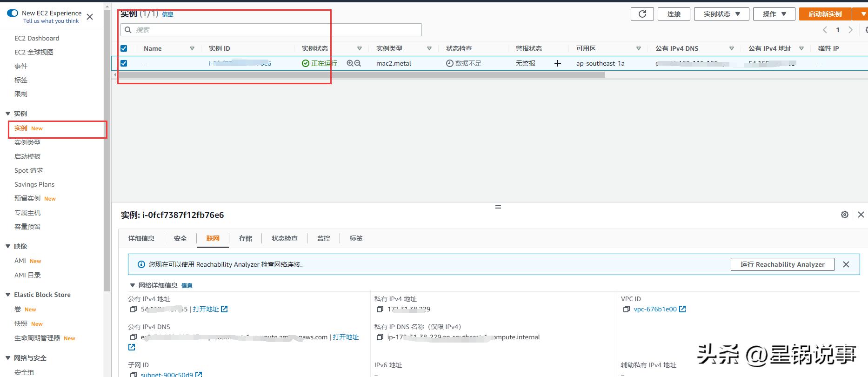This screenshot has height=377, width=868.
Task: Click the info icon in Reachability banner
Action: coord(141,264)
